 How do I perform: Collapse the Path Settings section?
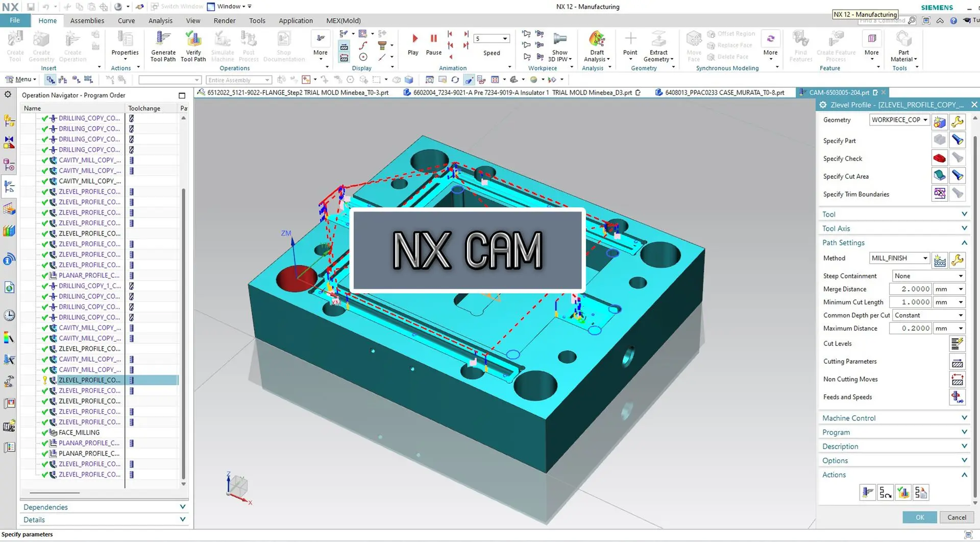click(x=894, y=243)
